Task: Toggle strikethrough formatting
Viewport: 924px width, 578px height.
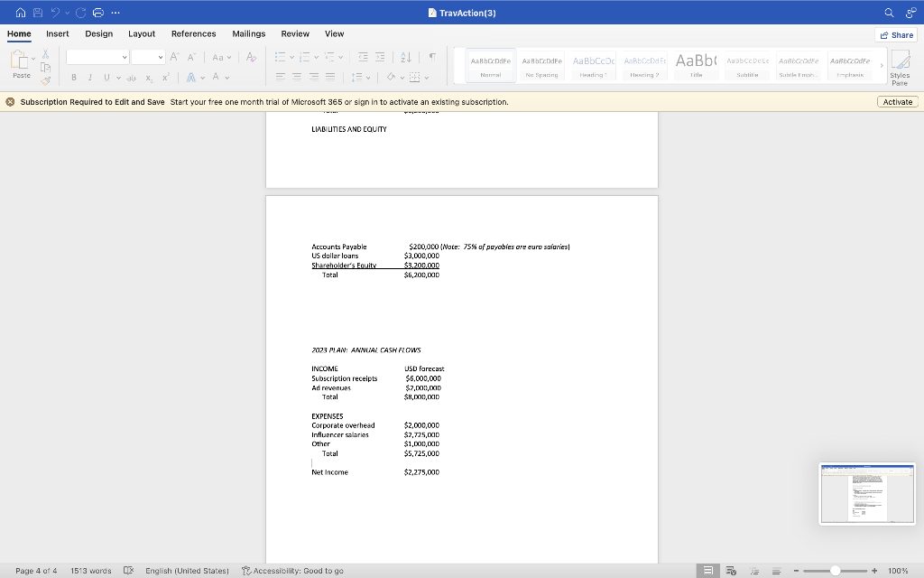Action: pyautogui.click(x=132, y=78)
